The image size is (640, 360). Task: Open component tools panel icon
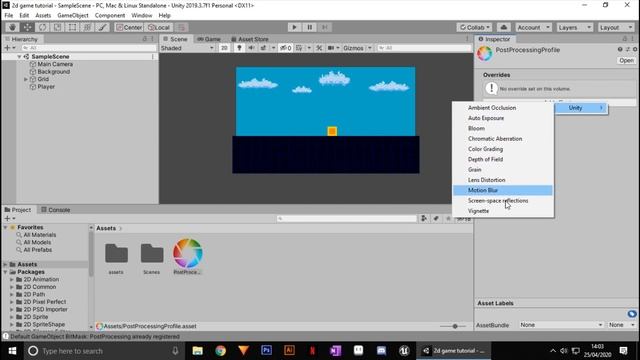tap(319, 48)
